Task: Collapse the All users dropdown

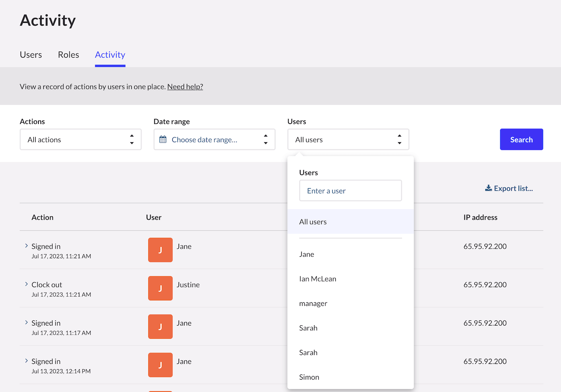Action: click(x=348, y=139)
